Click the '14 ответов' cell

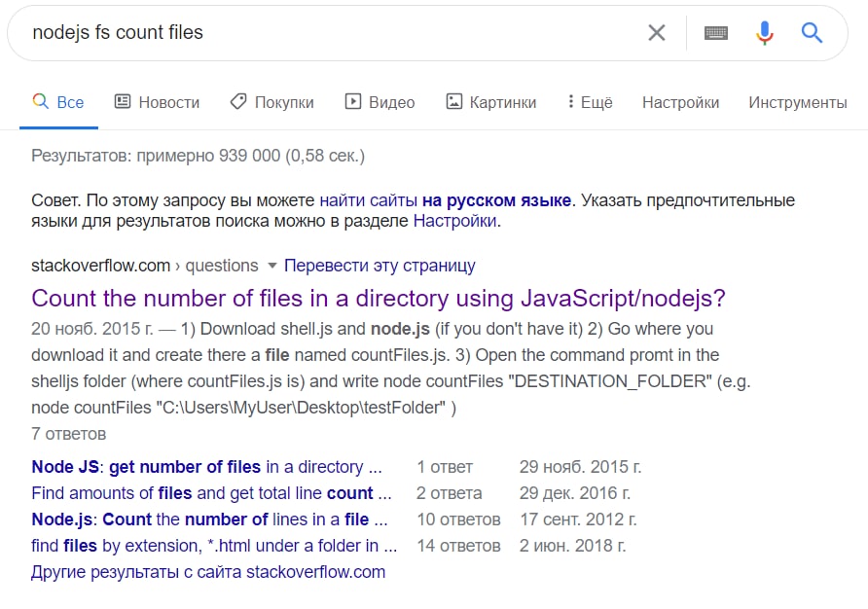point(458,546)
